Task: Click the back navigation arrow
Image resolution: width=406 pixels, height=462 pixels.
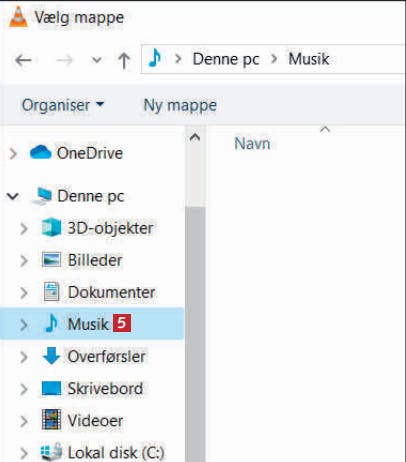Action: tap(23, 60)
